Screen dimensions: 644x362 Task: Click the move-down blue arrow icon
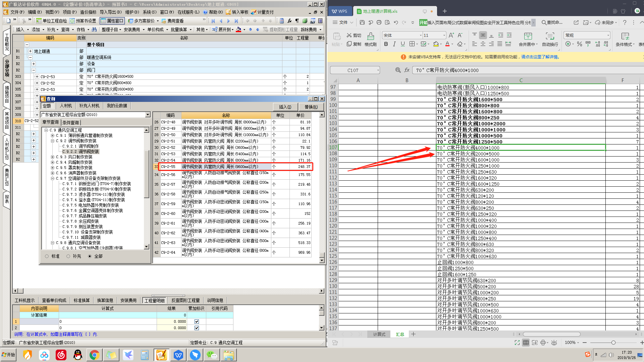(x=258, y=29)
